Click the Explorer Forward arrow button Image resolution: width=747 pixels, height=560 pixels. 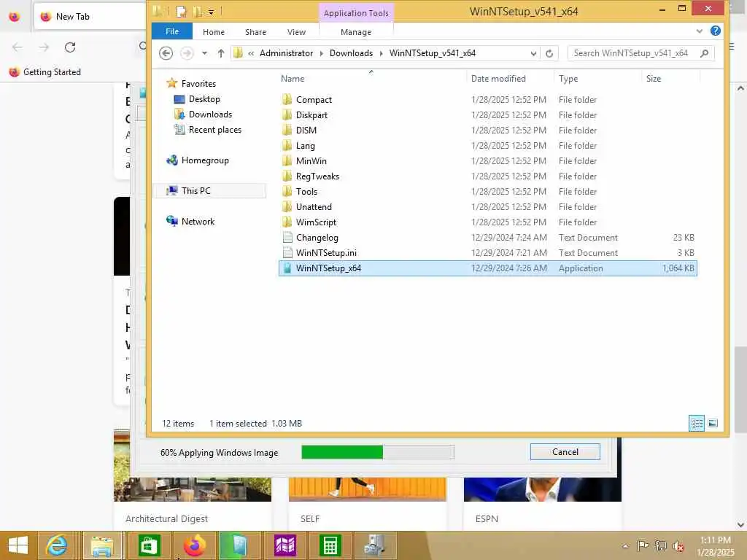click(x=187, y=52)
